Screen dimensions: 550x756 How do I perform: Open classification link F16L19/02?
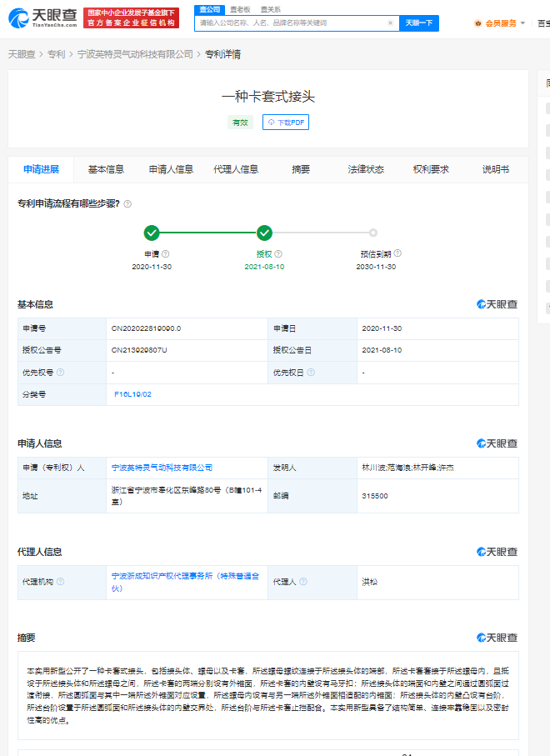pos(132,393)
